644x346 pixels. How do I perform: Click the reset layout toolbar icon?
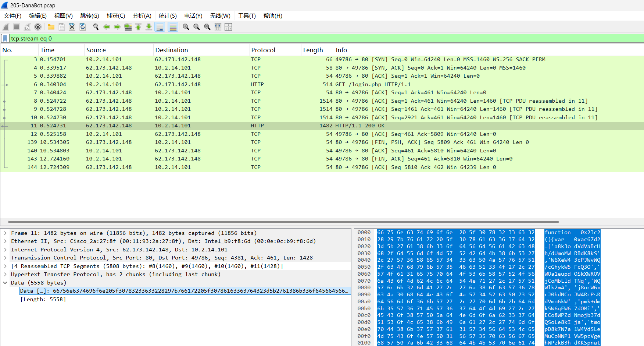[228, 27]
